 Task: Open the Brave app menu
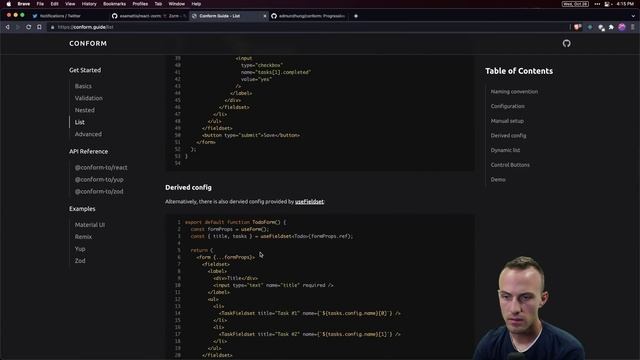coord(24,4)
